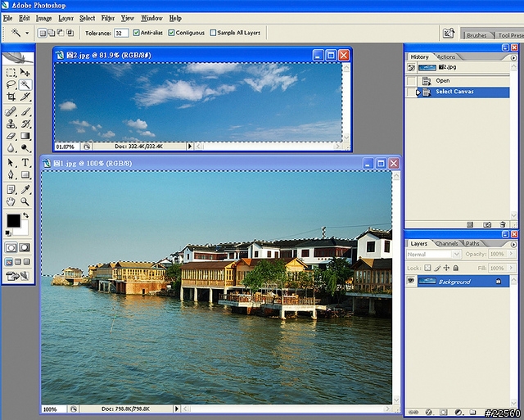Open the layer Fill slider arrow
This screenshot has width=524, height=420.
511,268
